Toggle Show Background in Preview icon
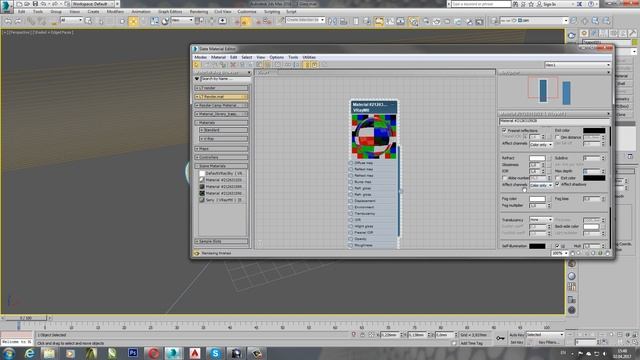 [x=268, y=64]
